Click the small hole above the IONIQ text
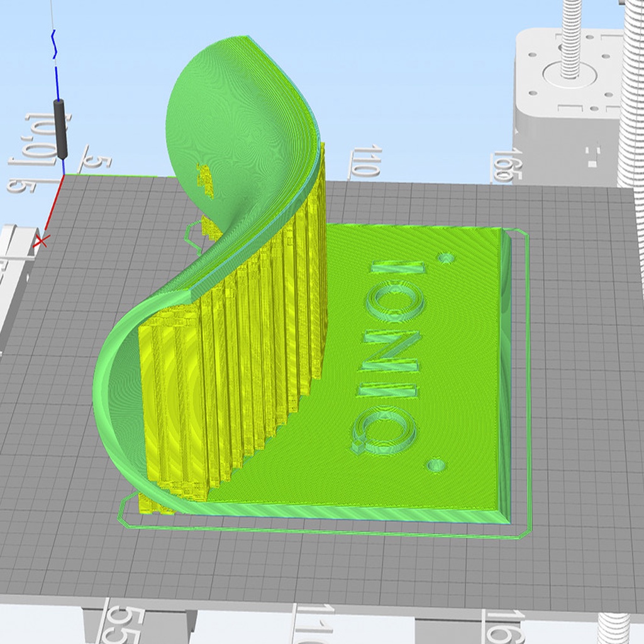Image resolution: width=644 pixels, height=644 pixels. coord(447,258)
